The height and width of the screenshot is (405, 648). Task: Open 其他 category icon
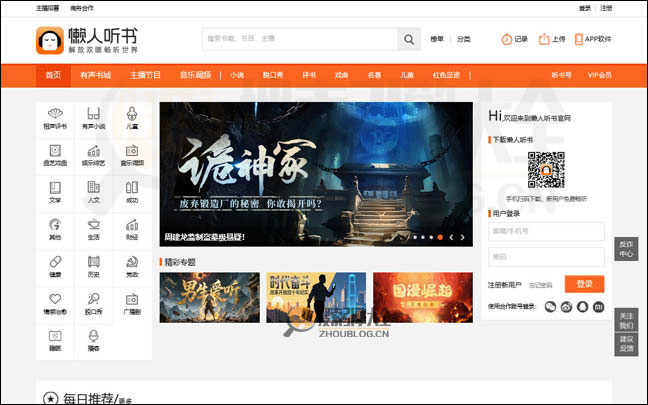point(55,224)
